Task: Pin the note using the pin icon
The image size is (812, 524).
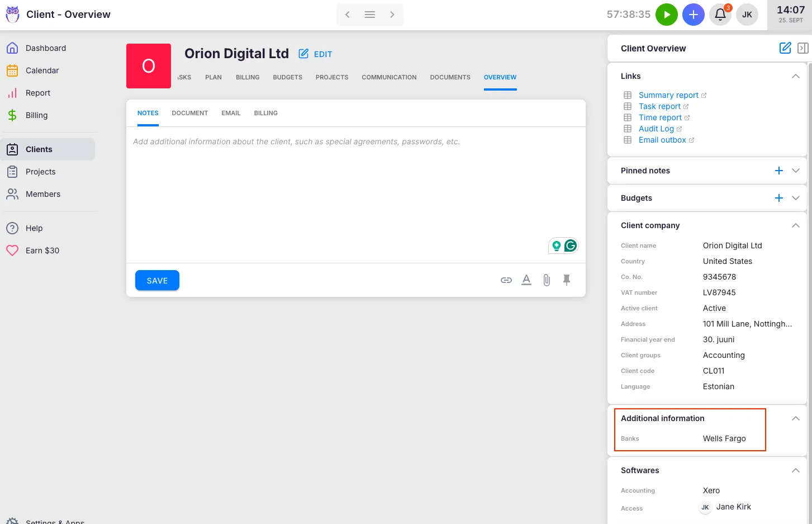Action: [x=566, y=280]
